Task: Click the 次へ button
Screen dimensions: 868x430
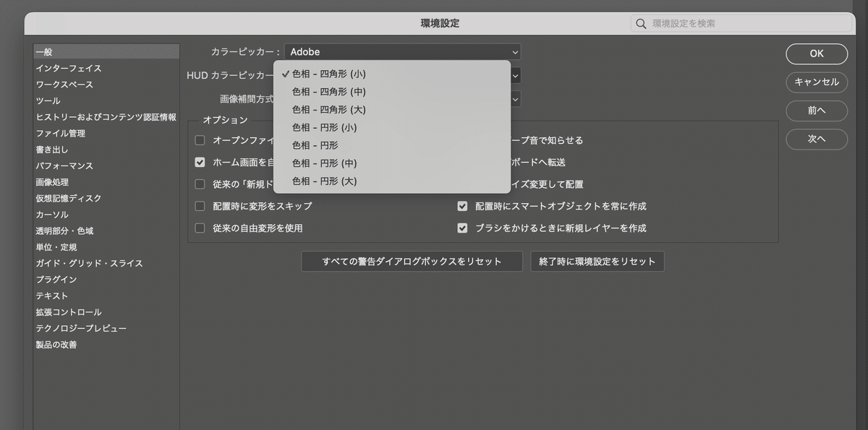Action: pyautogui.click(x=817, y=139)
